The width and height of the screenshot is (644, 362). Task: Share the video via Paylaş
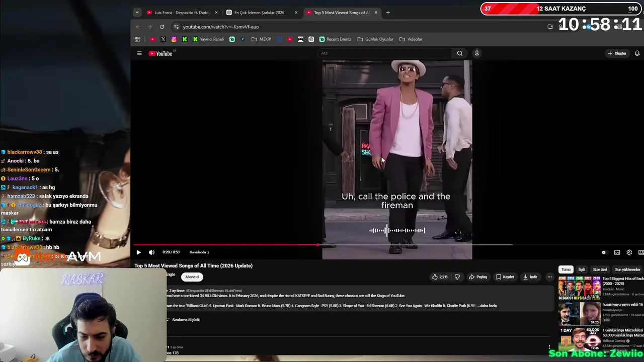(x=478, y=277)
